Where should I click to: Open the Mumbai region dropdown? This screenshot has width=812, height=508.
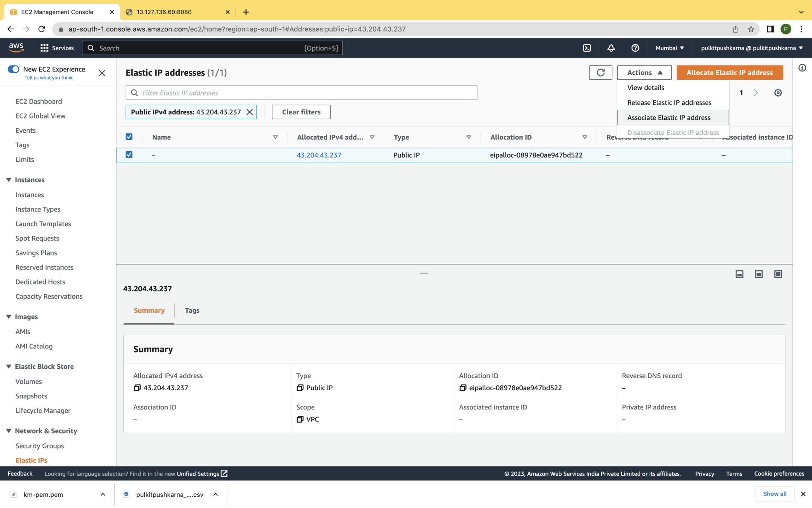pyautogui.click(x=670, y=48)
